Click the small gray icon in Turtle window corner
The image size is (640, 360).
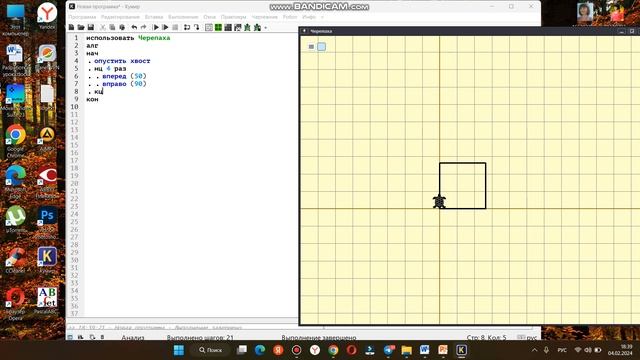tap(311, 47)
